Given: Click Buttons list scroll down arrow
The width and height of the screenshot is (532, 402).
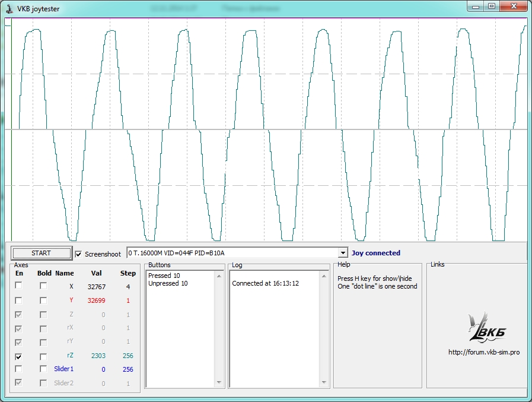Looking at the screenshot, I should coord(219,383).
